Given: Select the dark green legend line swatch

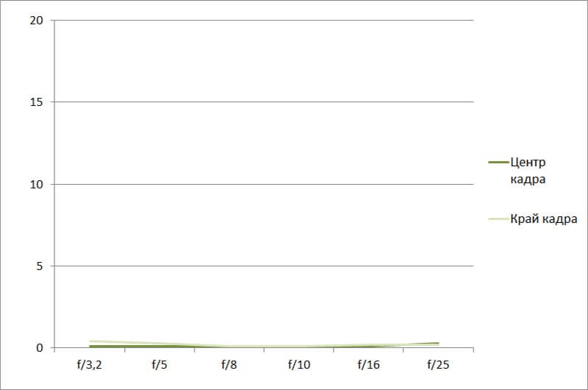Looking at the screenshot, I should click(498, 162).
